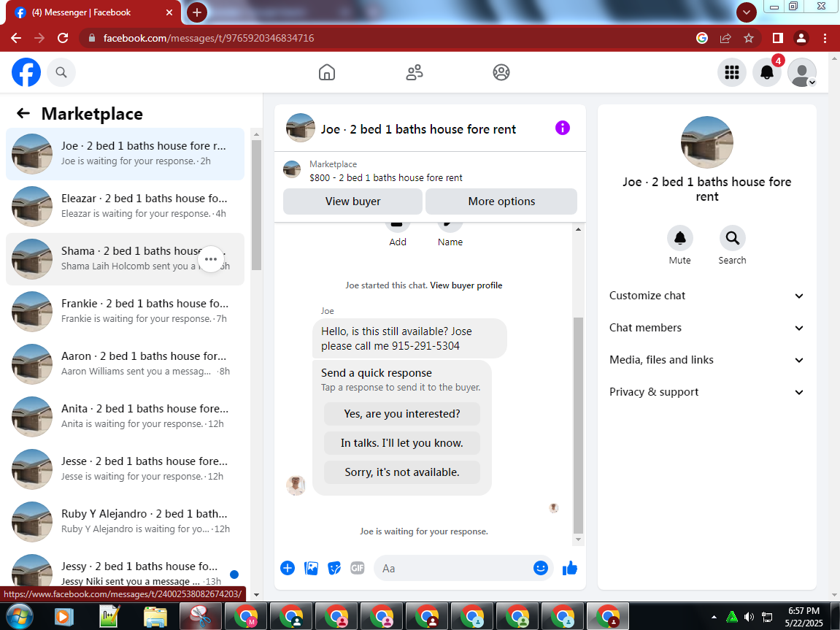The width and height of the screenshot is (840, 630).
Task: Open the Frankie conversation
Action: 126,311
